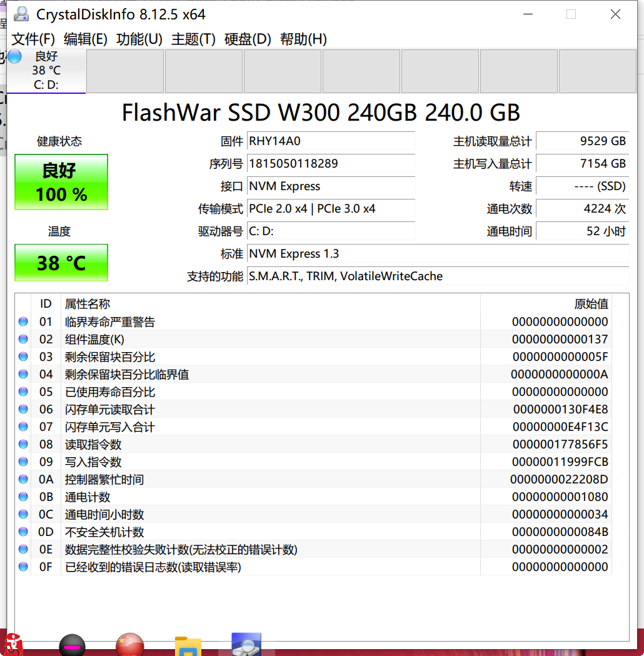Click the green 38 °C temperature button

point(61,263)
